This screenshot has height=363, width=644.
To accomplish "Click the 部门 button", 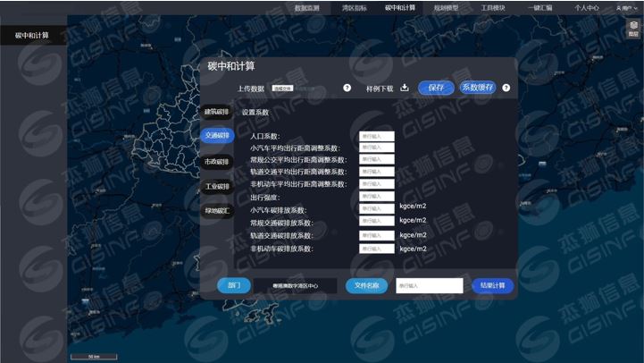I will click(x=234, y=285).
